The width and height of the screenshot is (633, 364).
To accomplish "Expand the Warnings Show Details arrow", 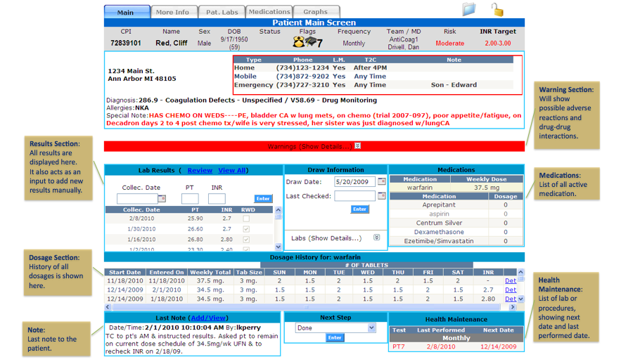I will [358, 145].
